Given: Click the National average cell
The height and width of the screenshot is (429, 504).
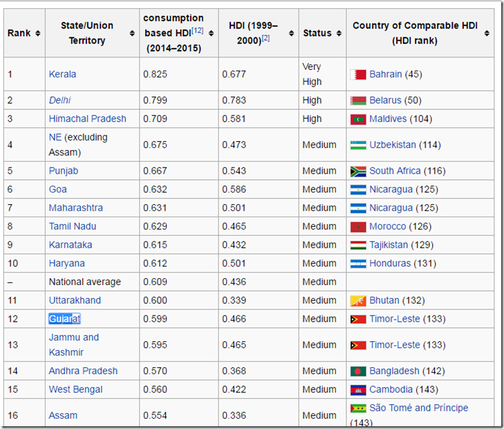Looking at the screenshot, I should [92, 282].
